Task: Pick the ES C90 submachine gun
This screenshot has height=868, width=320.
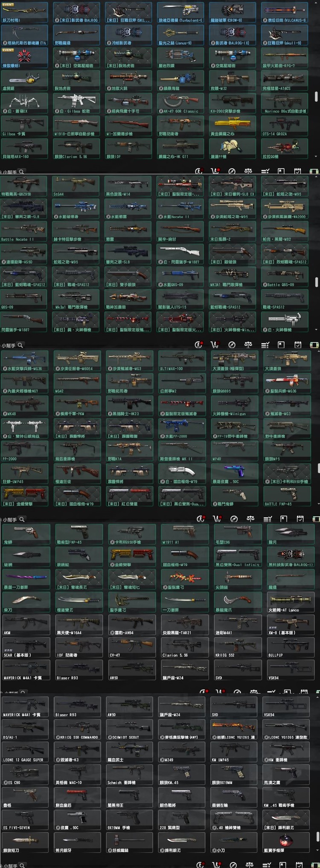Action: pyautogui.click(x=25, y=775)
